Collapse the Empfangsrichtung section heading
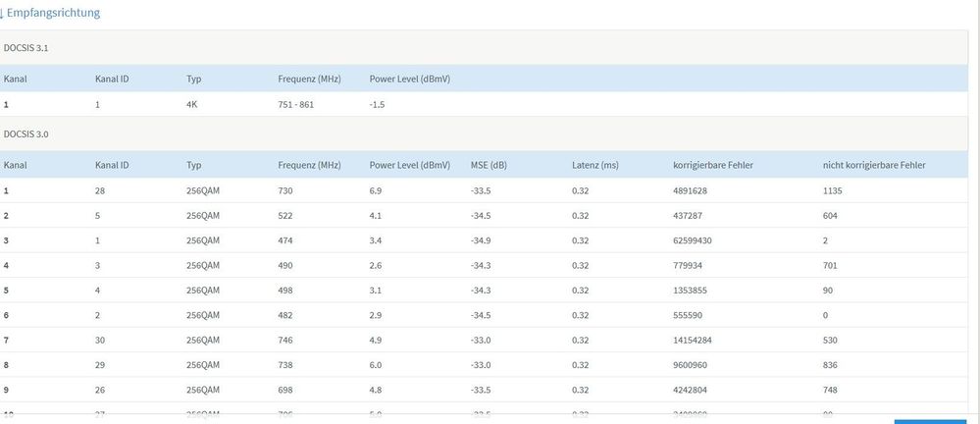This screenshot has height=424, width=980. (x=53, y=14)
